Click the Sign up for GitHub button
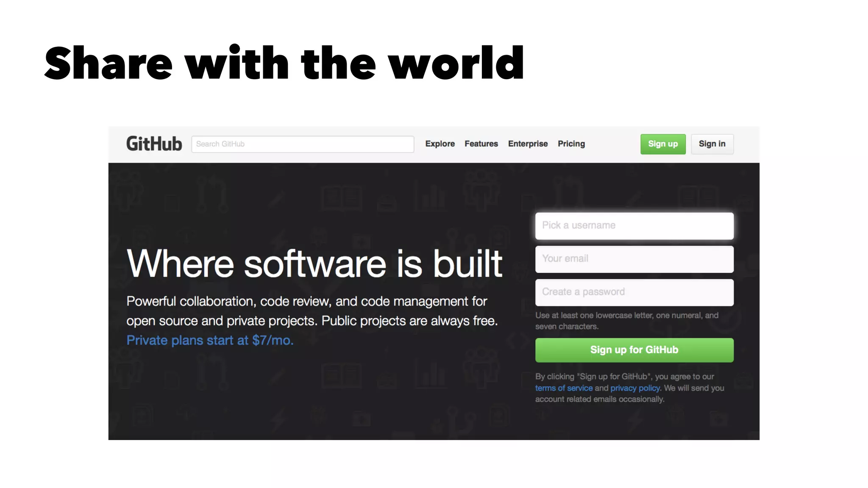 634,350
